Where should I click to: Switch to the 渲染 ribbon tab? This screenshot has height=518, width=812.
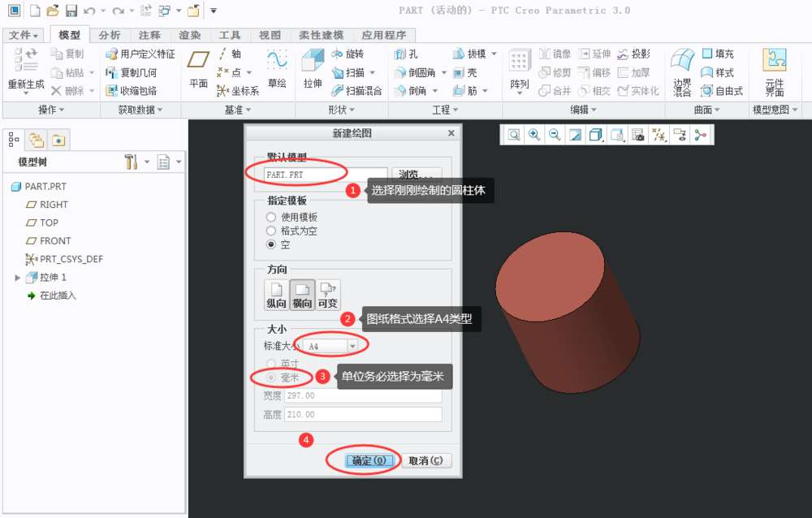point(189,35)
